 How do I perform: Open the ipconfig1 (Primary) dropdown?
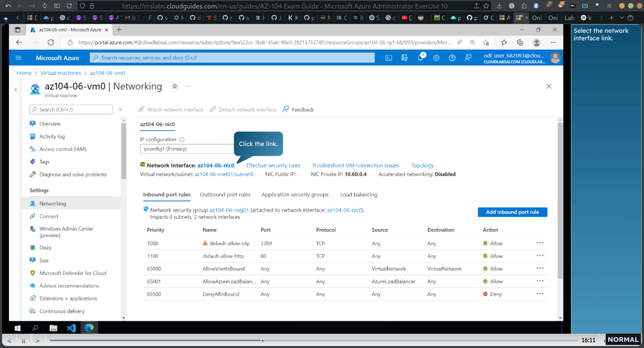tap(187, 149)
